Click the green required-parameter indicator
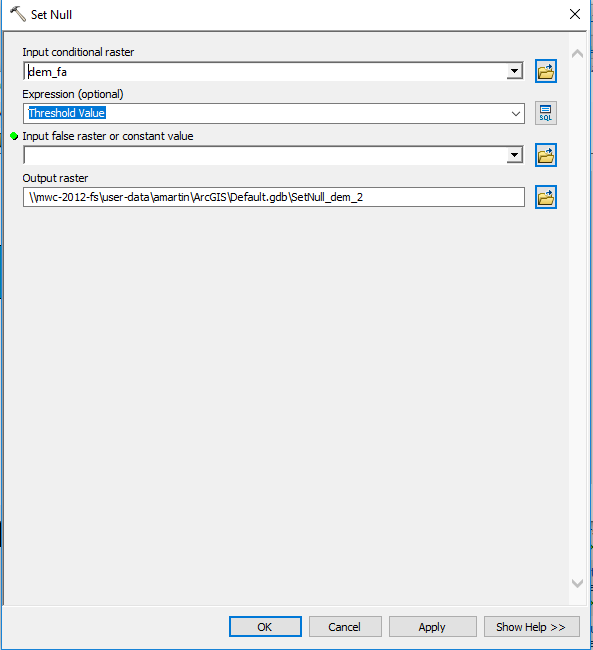593x650 pixels. coord(14,136)
